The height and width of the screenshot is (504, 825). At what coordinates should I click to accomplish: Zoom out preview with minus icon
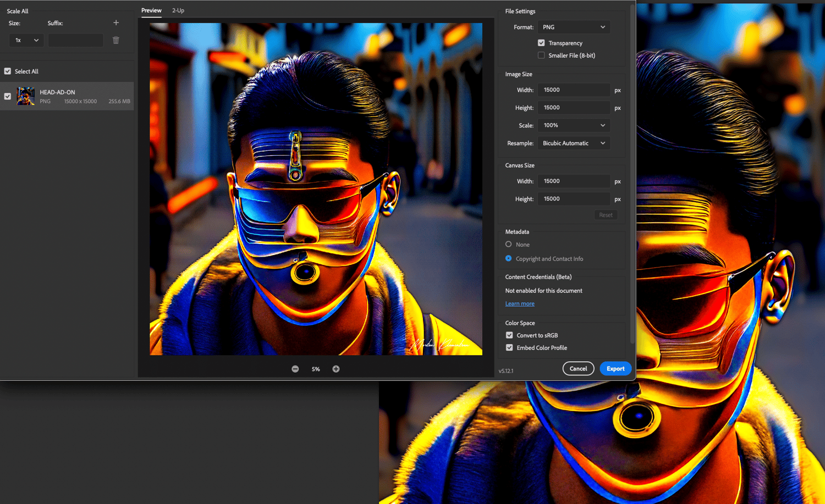pos(295,369)
